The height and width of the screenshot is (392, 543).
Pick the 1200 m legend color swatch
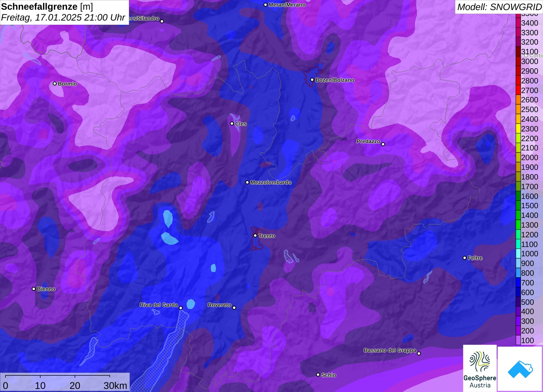(518, 235)
